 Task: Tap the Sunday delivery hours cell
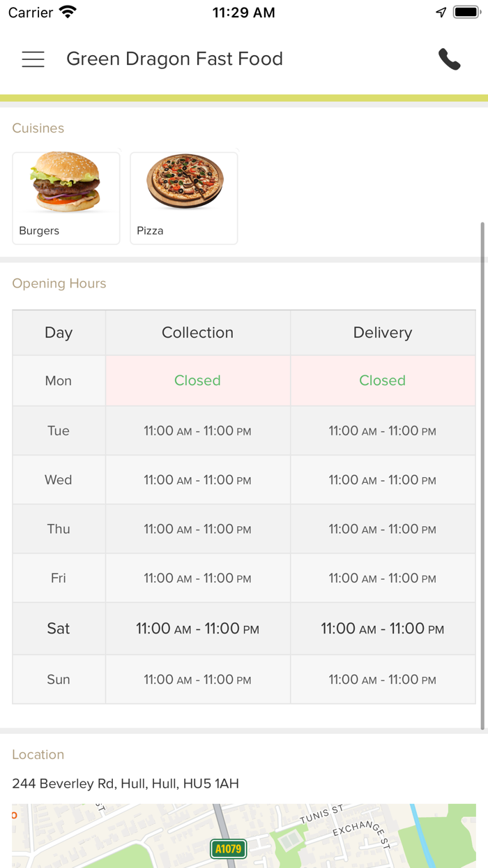(383, 680)
